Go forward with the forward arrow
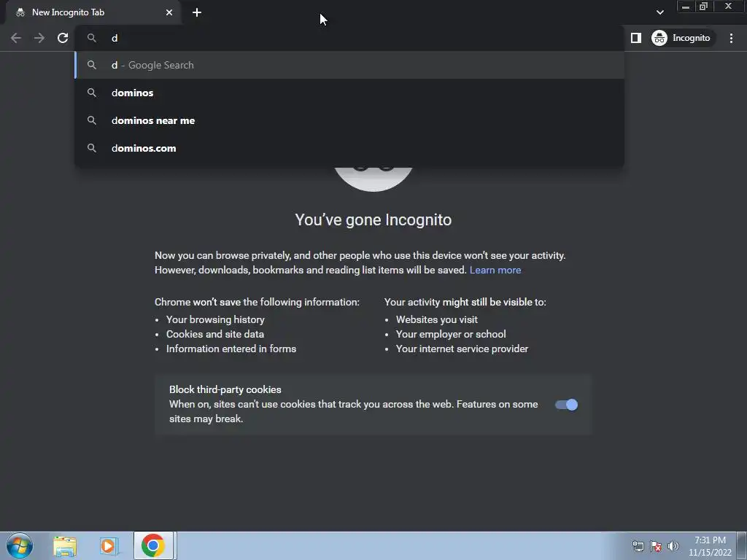The image size is (747, 560). pyautogui.click(x=39, y=38)
